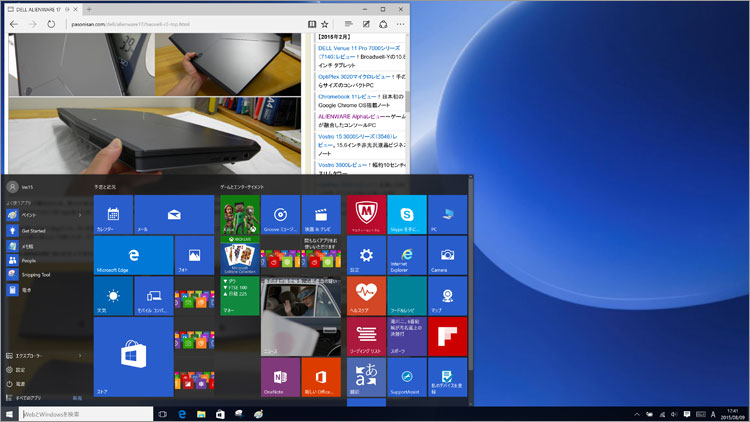
Task: Open a new tab in Edge
Action: (89, 9)
